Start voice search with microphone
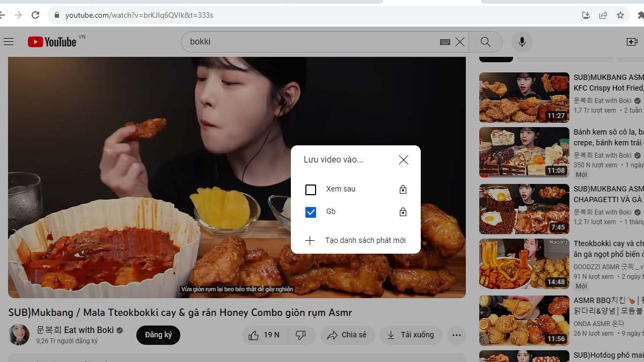644x362 pixels. pyautogui.click(x=522, y=42)
